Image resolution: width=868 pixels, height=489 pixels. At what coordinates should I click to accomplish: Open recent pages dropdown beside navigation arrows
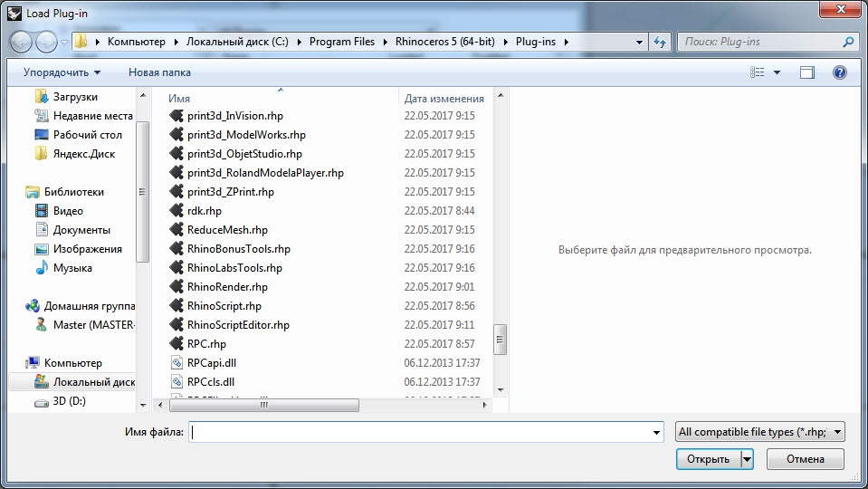pos(65,42)
